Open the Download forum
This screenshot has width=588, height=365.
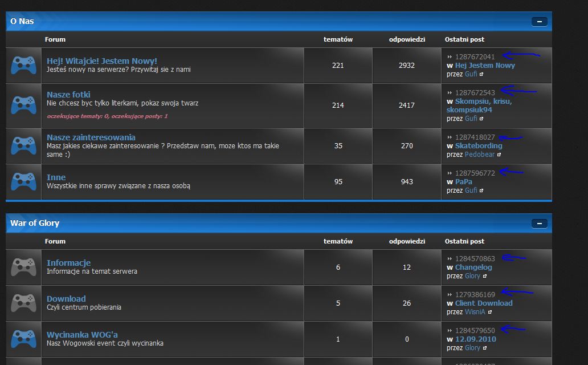tap(66, 298)
